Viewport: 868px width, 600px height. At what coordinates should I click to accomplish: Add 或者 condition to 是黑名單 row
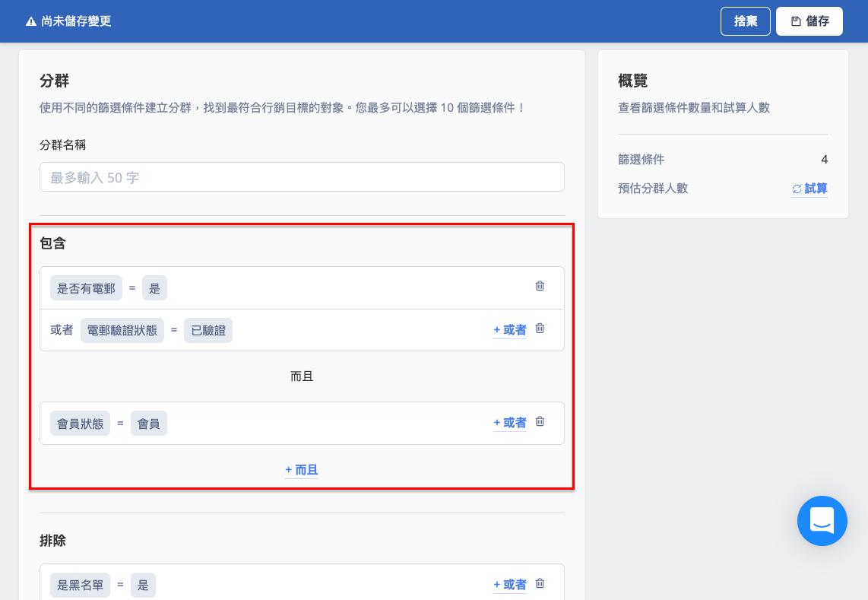click(510, 585)
